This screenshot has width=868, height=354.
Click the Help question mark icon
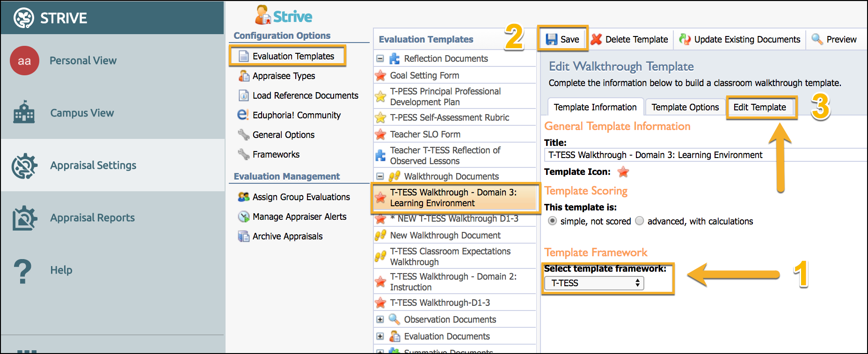click(22, 271)
